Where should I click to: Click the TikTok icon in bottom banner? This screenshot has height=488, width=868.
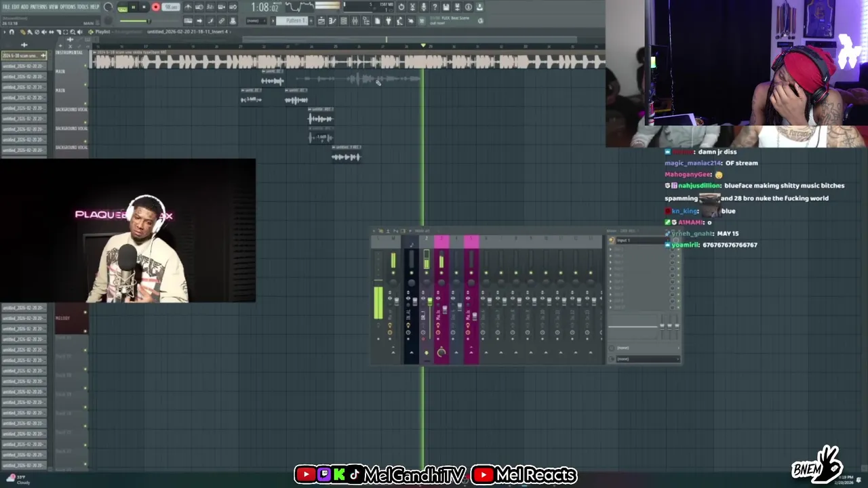354,474
